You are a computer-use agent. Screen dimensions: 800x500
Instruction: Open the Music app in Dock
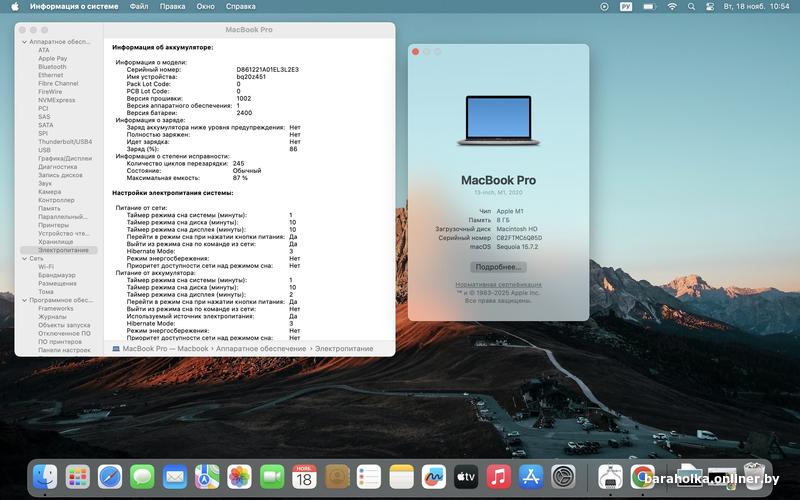[498, 477]
